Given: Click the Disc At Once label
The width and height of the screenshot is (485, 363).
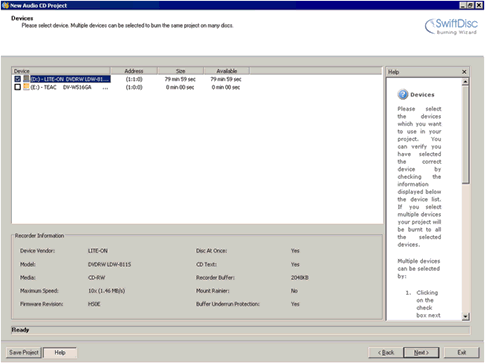Looking at the screenshot, I should coord(211,250).
